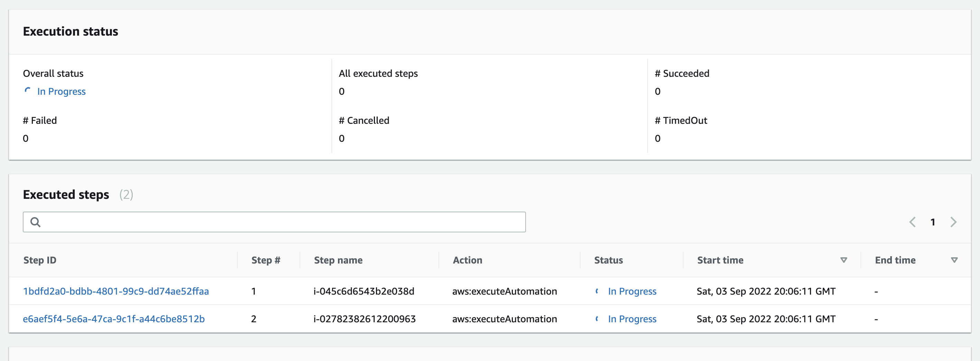Viewport: 980px width, 361px height.
Task: Sort by Start time arrow
Action: pos(844,260)
